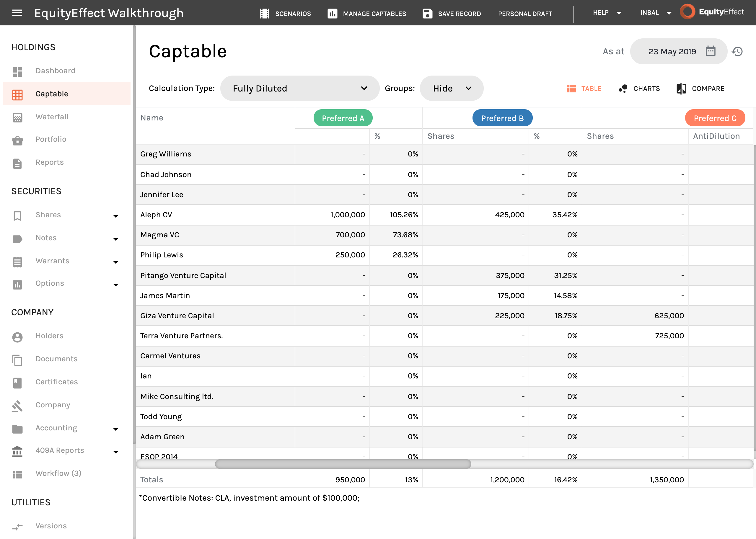This screenshot has height=539, width=756.
Task: Click the Scenarios button label
Action: [x=293, y=14]
